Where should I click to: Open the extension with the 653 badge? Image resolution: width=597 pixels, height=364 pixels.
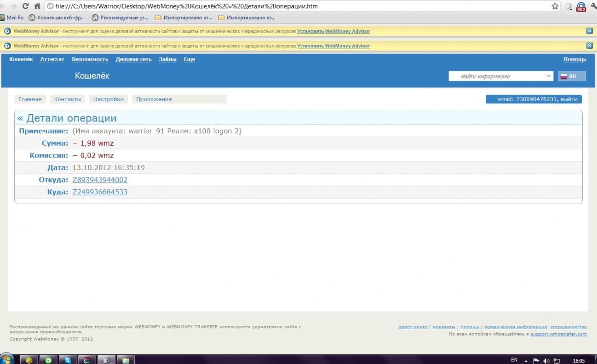coord(580,7)
